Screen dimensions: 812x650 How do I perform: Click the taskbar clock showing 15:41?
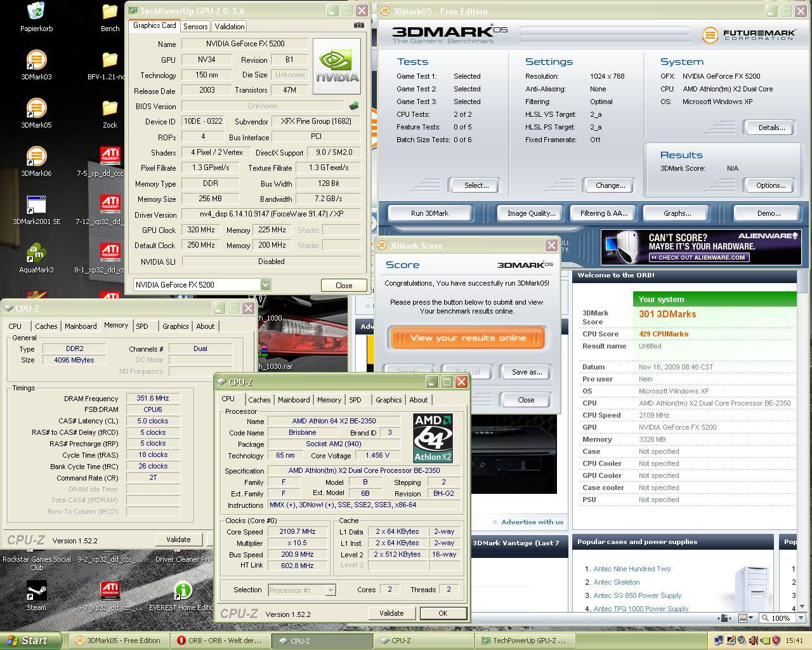pos(794,640)
